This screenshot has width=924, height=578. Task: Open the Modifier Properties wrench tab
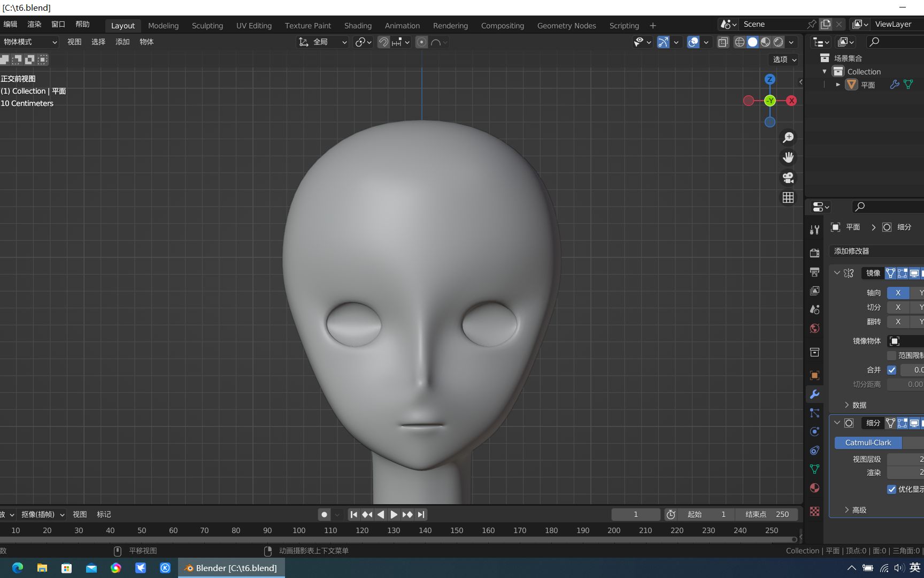tap(814, 394)
